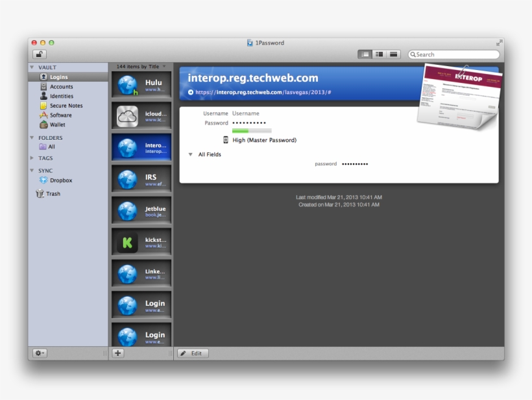Collapse the All Fields disclosure triangle
Screen dimensions: 532x400
191,154
